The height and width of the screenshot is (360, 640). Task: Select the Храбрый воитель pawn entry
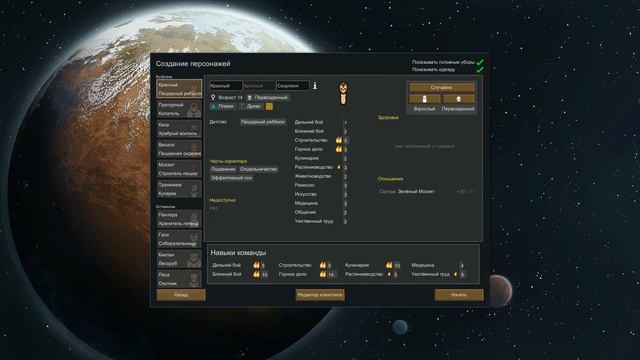tap(180, 129)
